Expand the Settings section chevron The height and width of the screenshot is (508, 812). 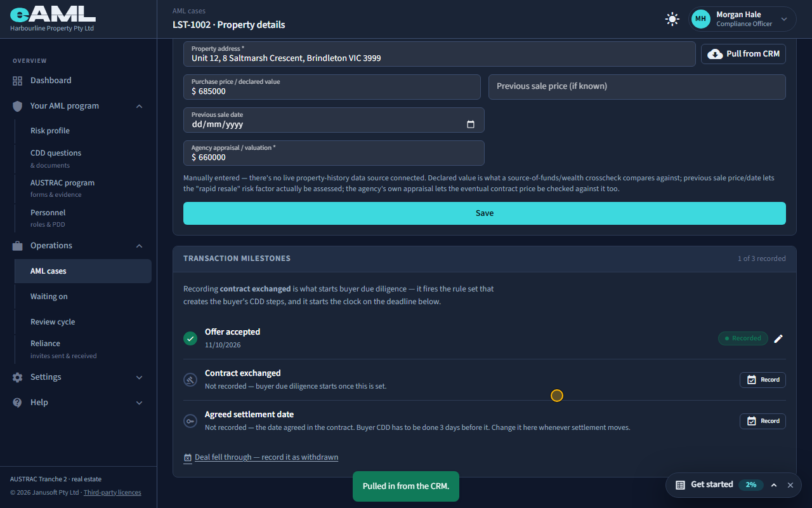(140, 377)
